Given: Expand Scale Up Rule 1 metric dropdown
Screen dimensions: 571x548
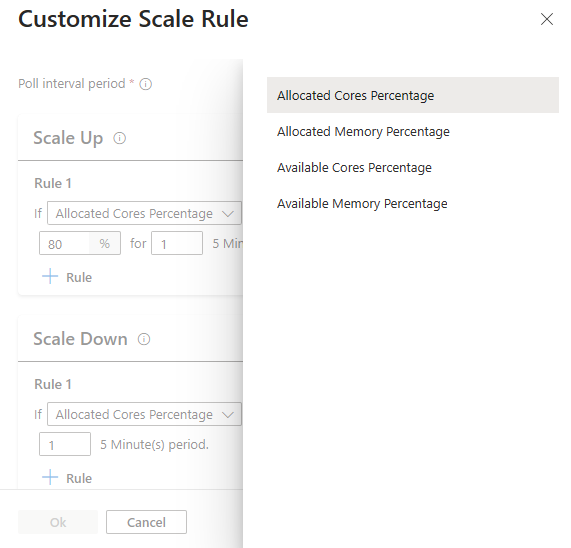Looking at the screenshot, I should (x=144, y=213).
